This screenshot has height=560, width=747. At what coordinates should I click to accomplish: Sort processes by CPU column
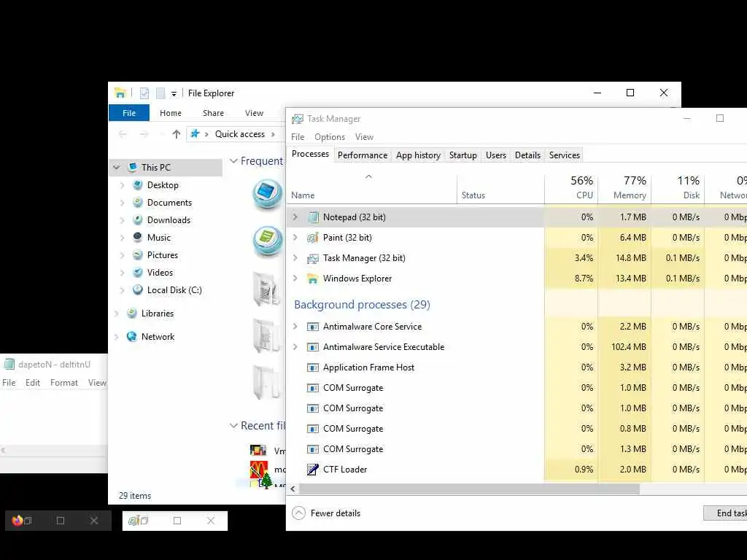click(x=571, y=187)
